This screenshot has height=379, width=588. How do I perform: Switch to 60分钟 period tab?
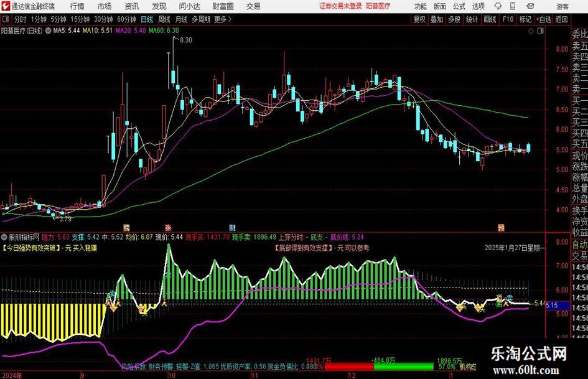click(126, 19)
